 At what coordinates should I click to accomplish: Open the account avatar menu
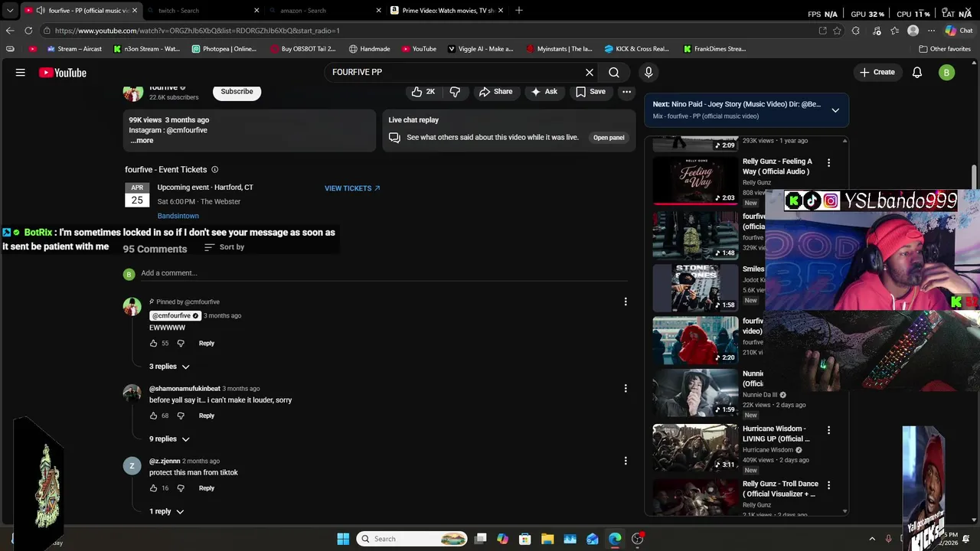coord(947,73)
